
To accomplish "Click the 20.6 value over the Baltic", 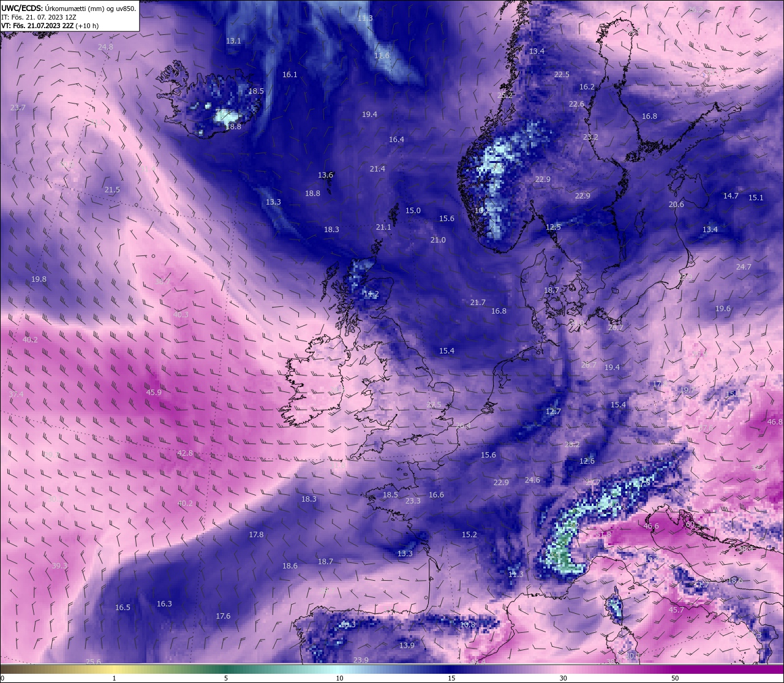I will click(676, 205).
